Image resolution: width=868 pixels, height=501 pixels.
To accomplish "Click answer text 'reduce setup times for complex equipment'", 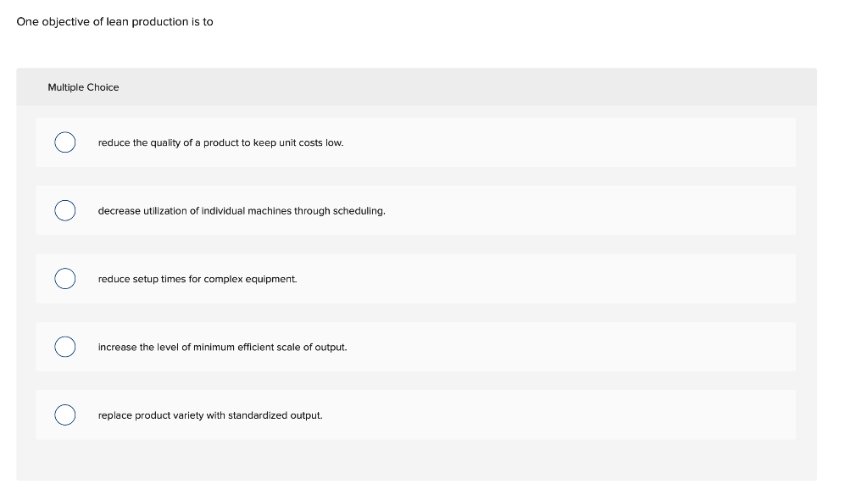I will coord(198,279).
